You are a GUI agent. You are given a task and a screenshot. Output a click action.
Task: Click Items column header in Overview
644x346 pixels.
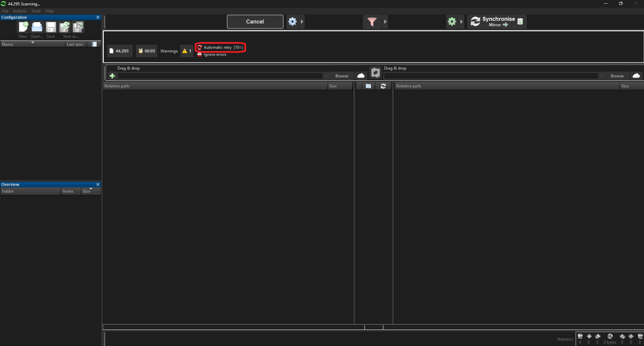tap(71, 191)
